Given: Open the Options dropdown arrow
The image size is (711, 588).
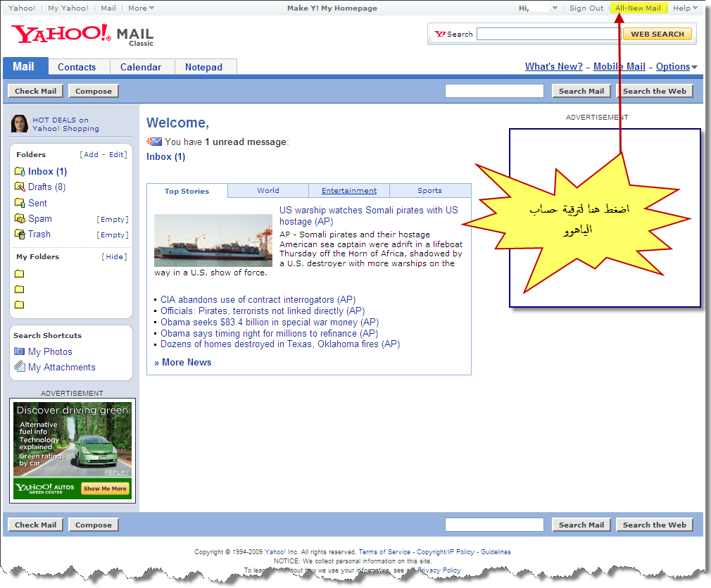Looking at the screenshot, I should pos(694,67).
